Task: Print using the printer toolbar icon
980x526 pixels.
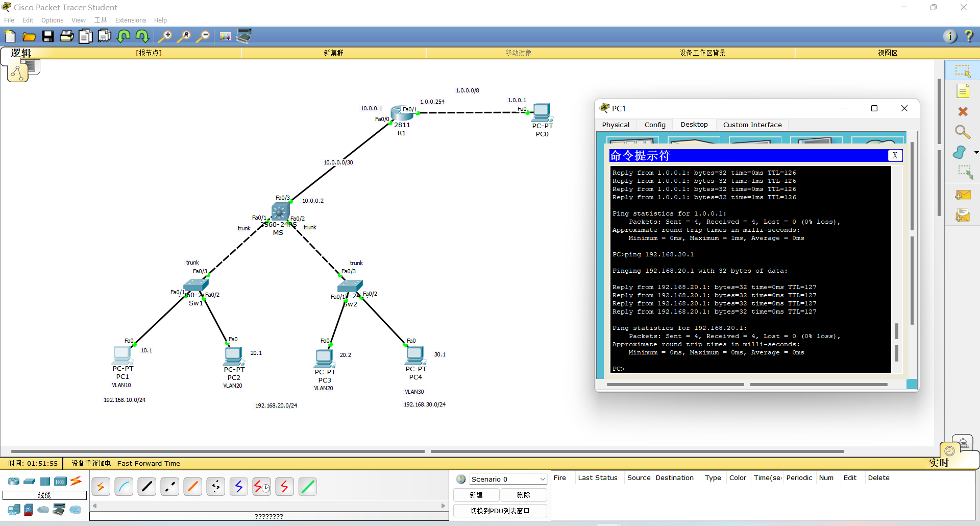Action: [x=67, y=36]
